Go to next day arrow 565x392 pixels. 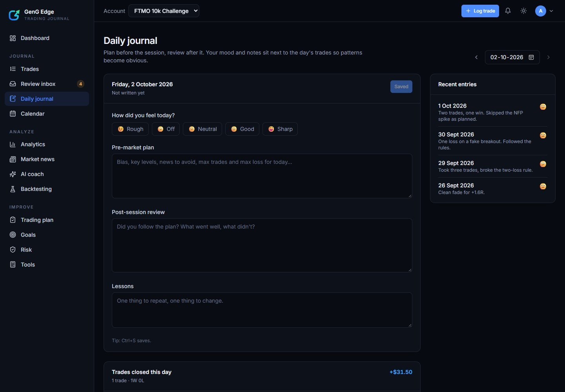549,57
